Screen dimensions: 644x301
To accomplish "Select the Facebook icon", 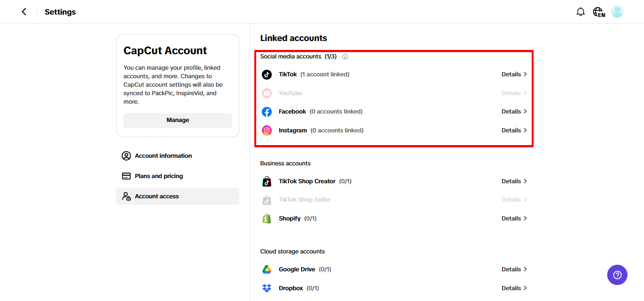I will point(267,111).
